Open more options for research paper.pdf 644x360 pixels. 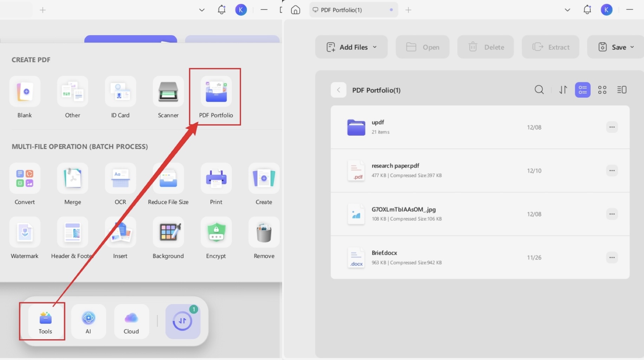612,171
